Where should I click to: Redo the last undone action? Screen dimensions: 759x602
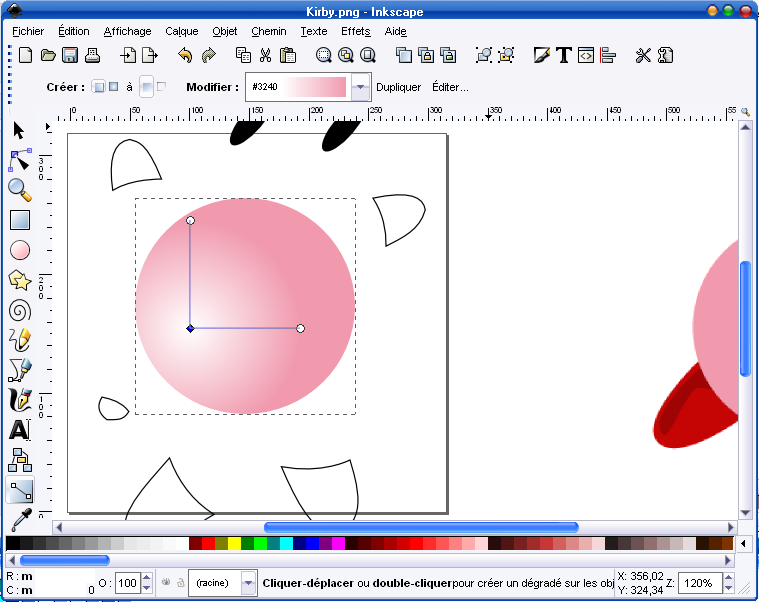209,55
